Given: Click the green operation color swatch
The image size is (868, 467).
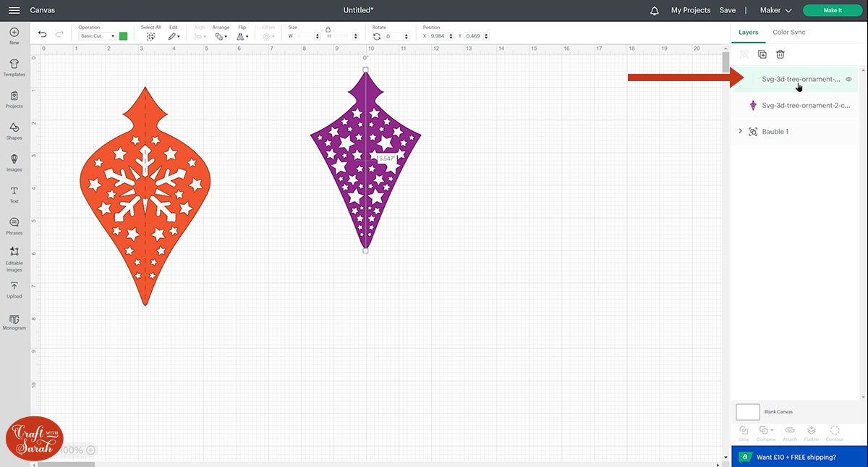Looking at the screenshot, I should [124, 35].
